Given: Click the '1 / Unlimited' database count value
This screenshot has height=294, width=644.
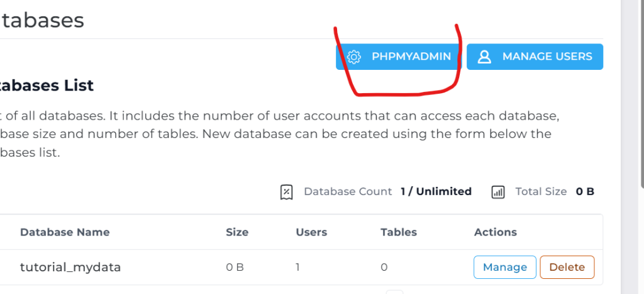Looking at the screenshot, I should click(436, 191).
